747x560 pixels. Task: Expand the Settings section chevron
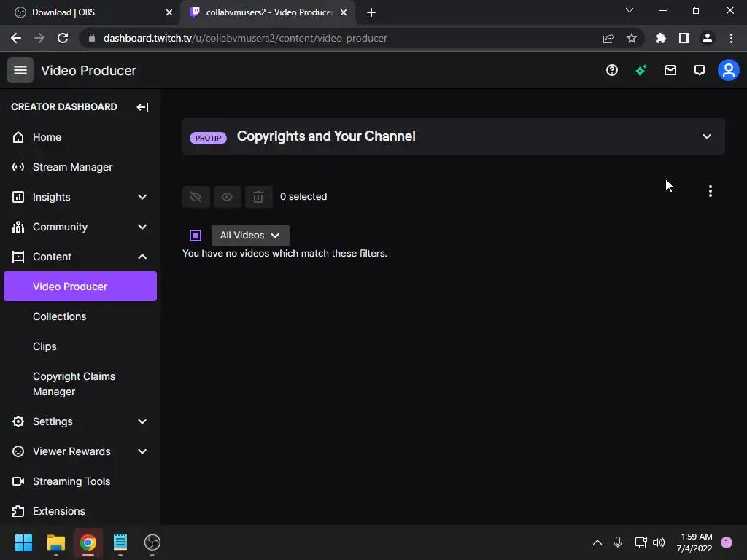(142, 421)
